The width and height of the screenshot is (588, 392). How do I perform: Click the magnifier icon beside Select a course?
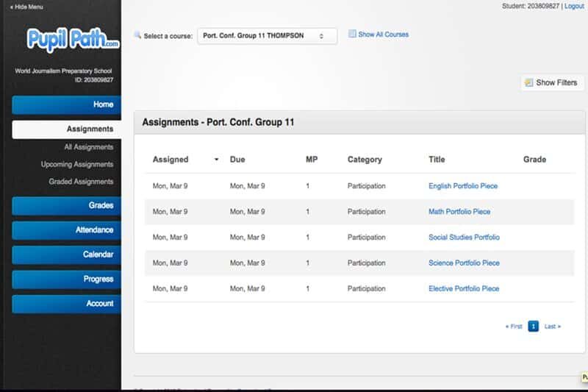coord(137,35)
